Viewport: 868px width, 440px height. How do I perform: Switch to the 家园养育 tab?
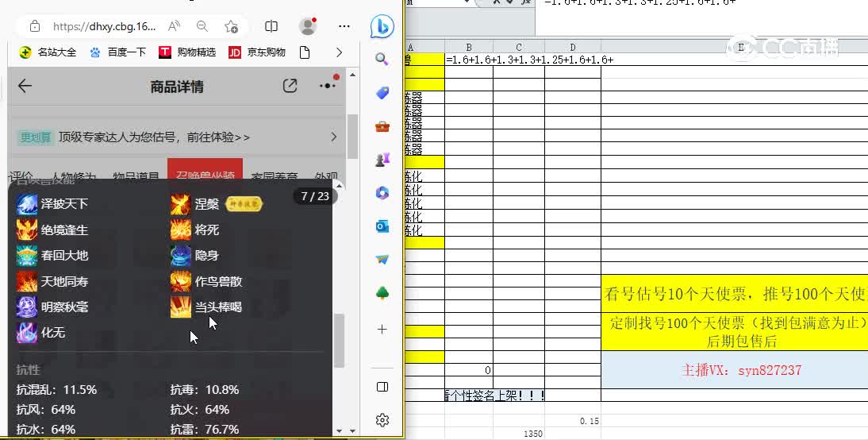pos(275,176)
